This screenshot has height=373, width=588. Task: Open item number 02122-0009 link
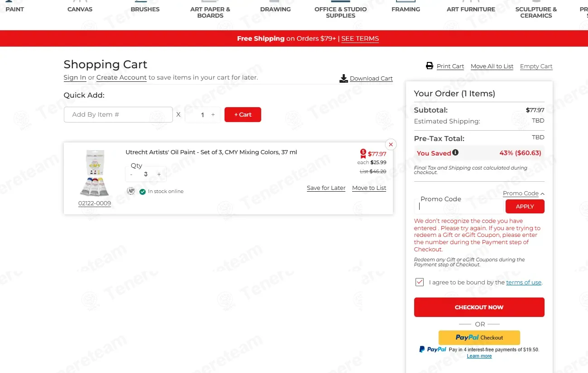coord(95,203)
